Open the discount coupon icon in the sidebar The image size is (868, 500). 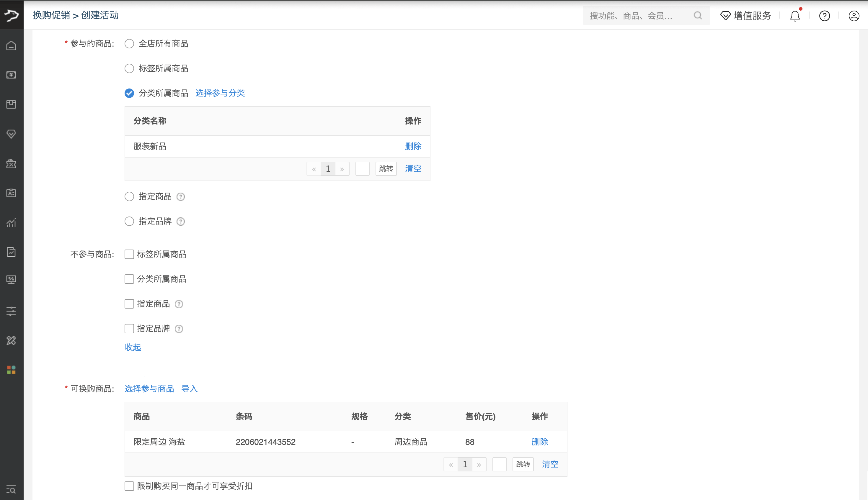pos(11,163)
